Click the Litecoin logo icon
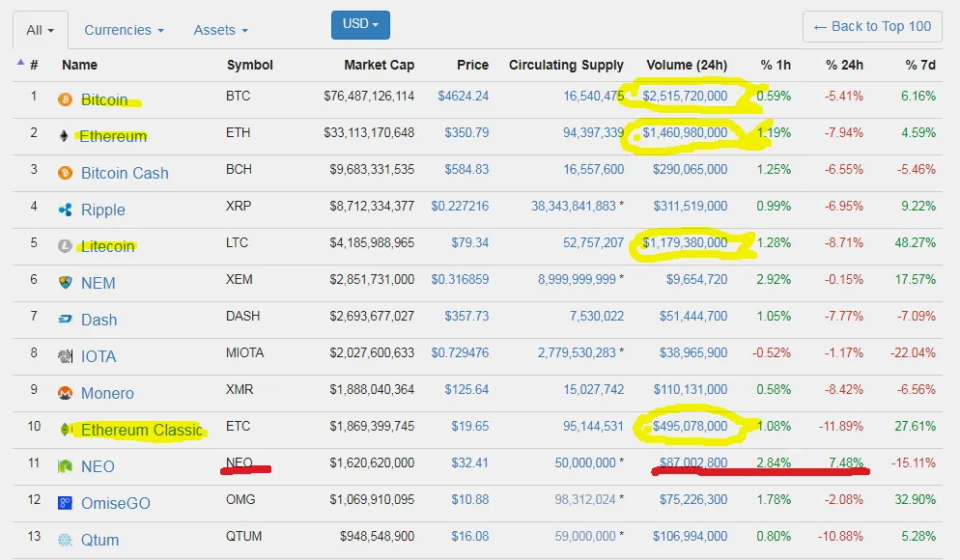The width and height of the screenshot is (960, 560). point(65,246)
